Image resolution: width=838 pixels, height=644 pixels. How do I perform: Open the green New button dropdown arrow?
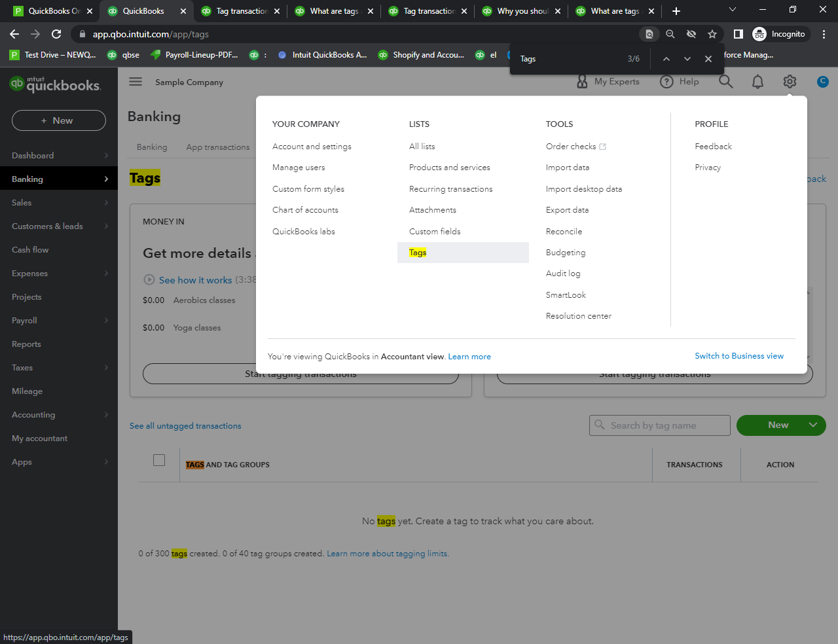click(813, 425)
